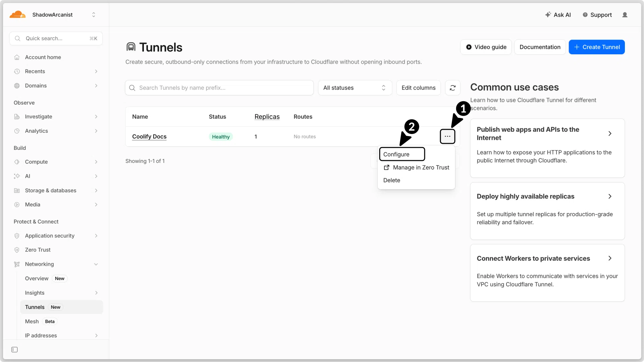Sort by Replicas column header
This screenshot has height=362, width=644.
click(267, 117)
